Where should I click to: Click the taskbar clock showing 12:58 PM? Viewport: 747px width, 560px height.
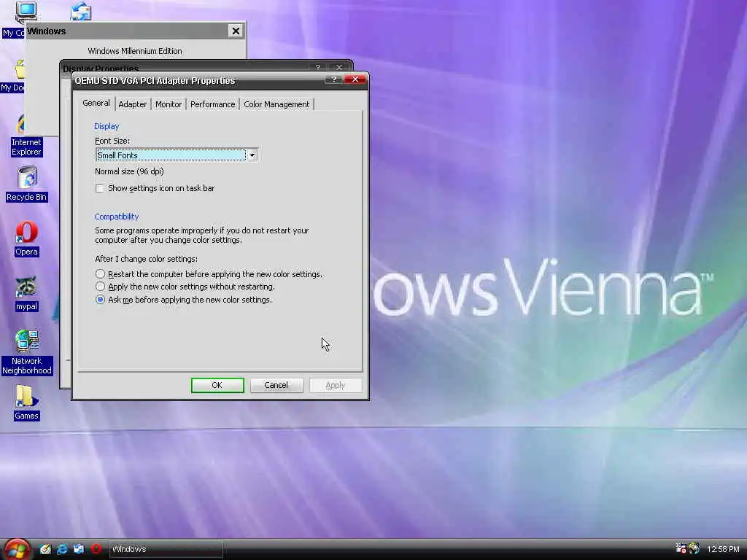723,549
